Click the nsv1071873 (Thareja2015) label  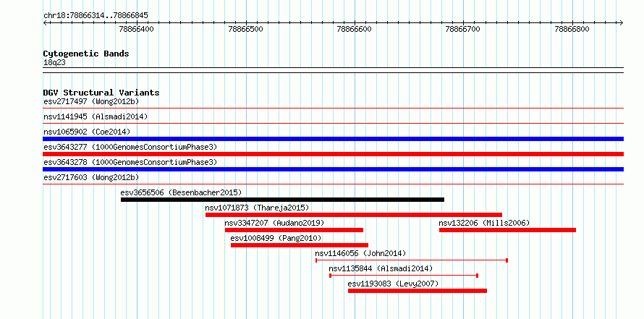(257, 208)
